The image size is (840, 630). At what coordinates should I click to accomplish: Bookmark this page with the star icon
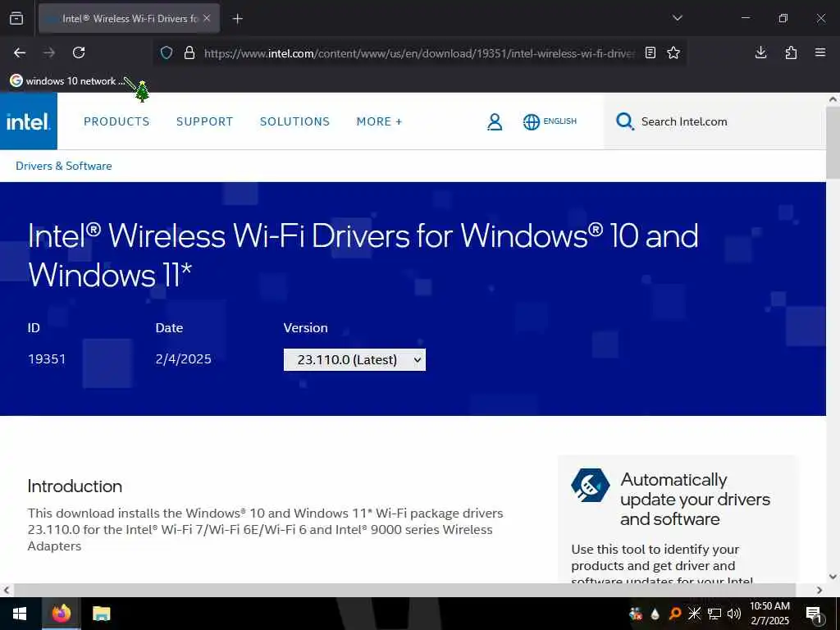click(673, 52)
